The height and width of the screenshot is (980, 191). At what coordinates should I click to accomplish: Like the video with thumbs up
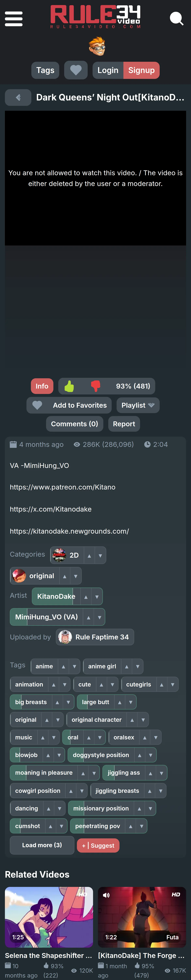(69, 386)
